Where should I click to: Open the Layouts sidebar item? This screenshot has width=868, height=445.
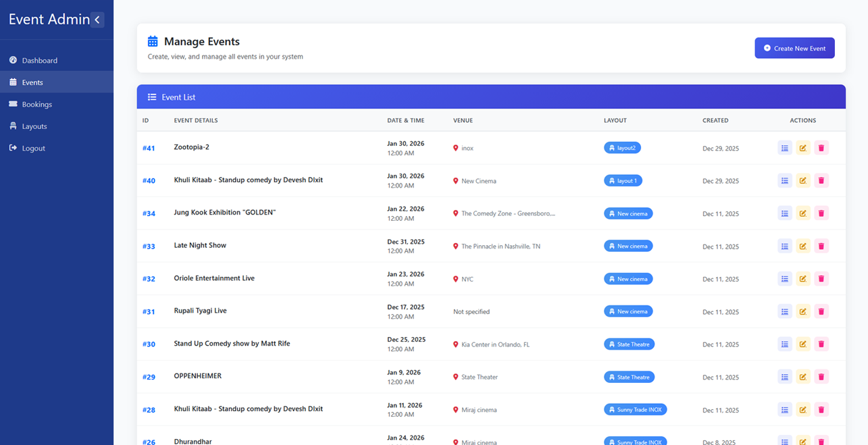pyautogui.click(x=34, y=126)
